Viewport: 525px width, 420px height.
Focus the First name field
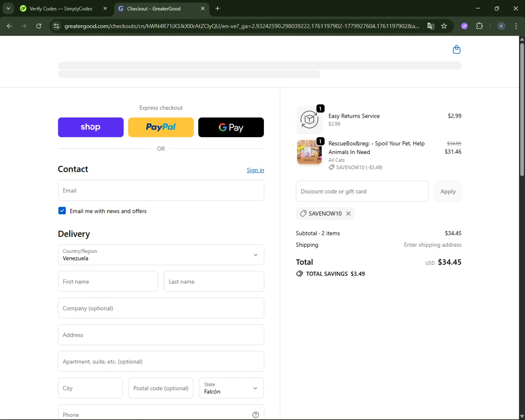tap(108, 281)
